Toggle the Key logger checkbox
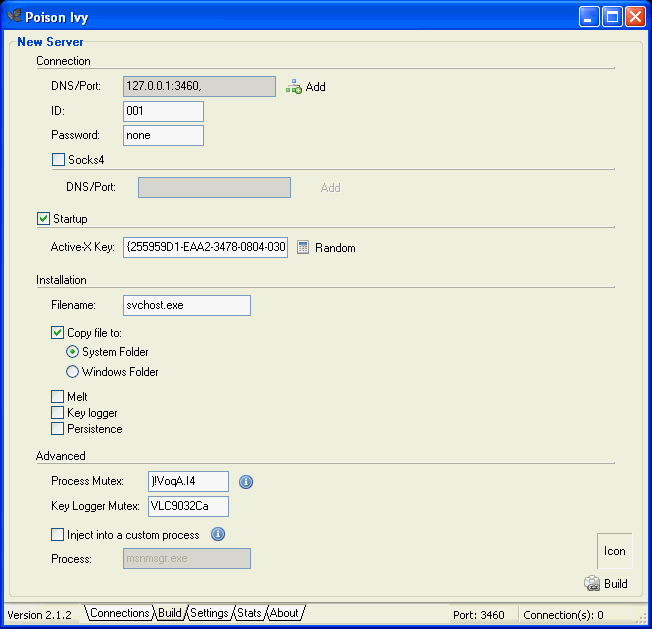The width and height of the screenshot is (652, 629). pos(58,413)
